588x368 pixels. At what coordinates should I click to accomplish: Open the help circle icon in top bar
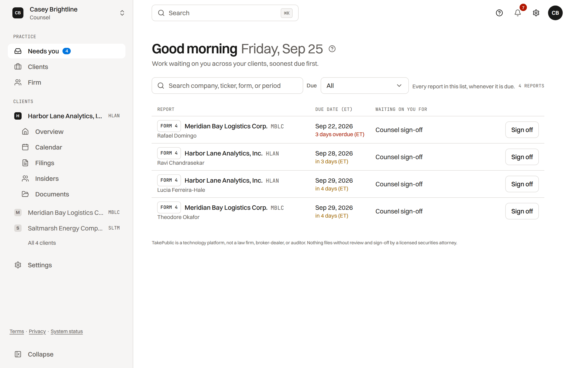499,13
